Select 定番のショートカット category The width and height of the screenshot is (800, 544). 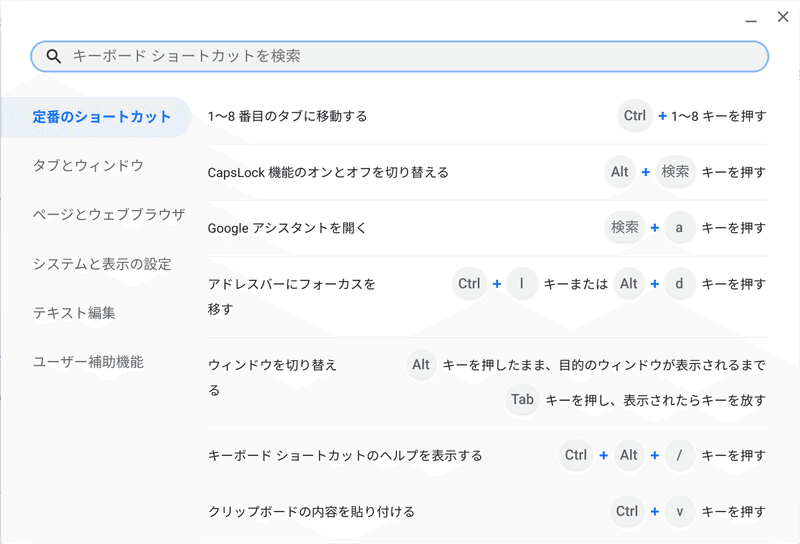click(96, 117)
